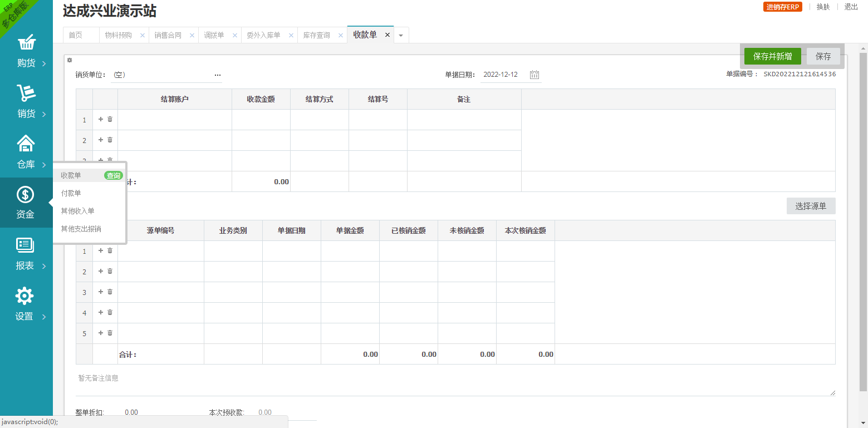Click the 报表 reports icon
868x428 pixels.
pos(25,245)
